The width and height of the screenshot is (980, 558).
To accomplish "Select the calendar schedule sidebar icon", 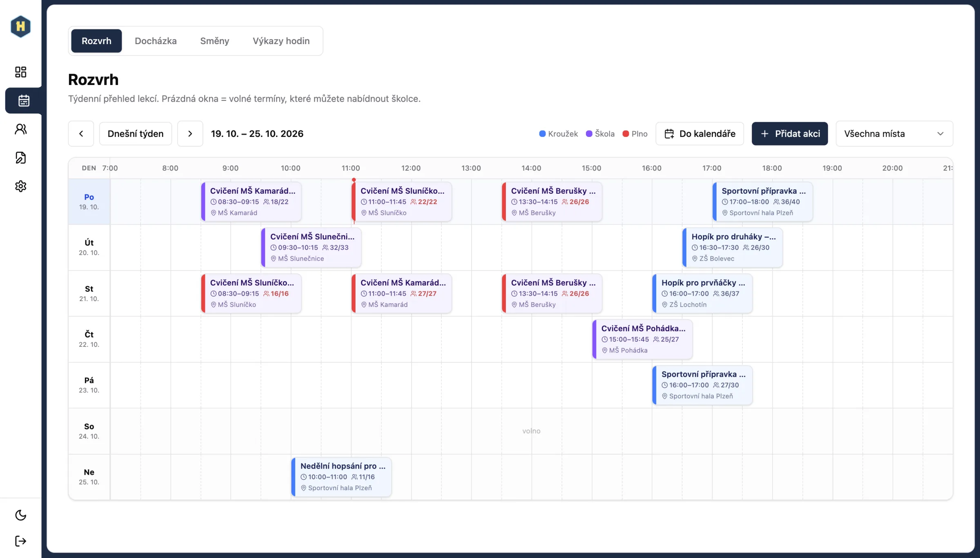I will (x=24, y=100).
